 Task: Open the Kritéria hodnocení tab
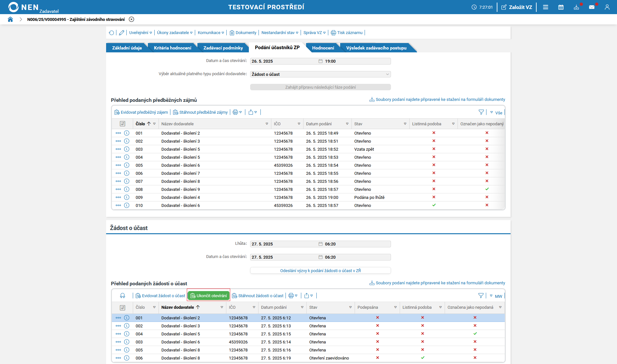[x=172, y=48]
